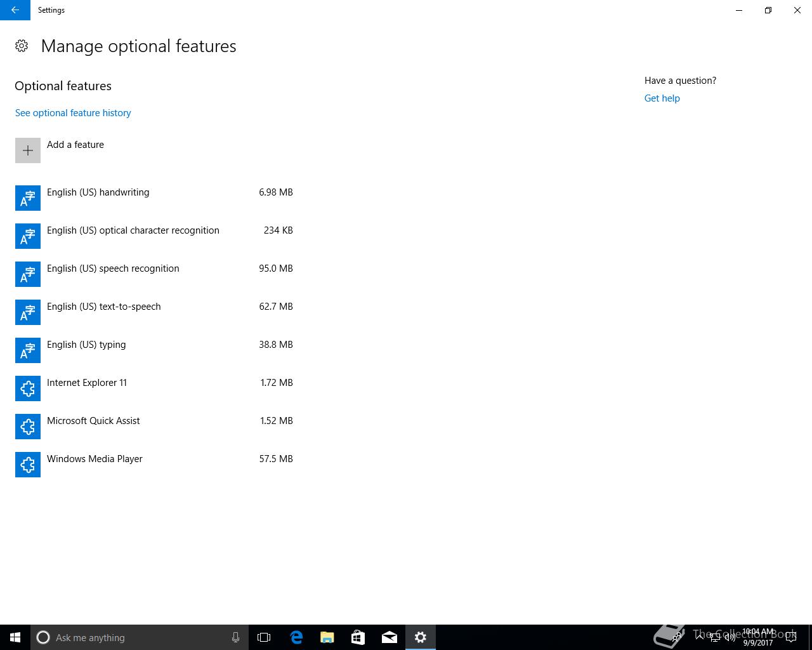Click in the Ask me anything search field

coord(140,637)
